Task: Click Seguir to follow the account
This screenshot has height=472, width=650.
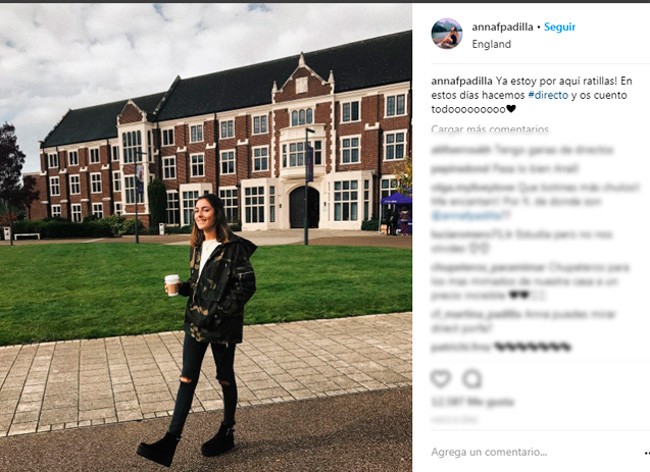Action: coord(559,27)
